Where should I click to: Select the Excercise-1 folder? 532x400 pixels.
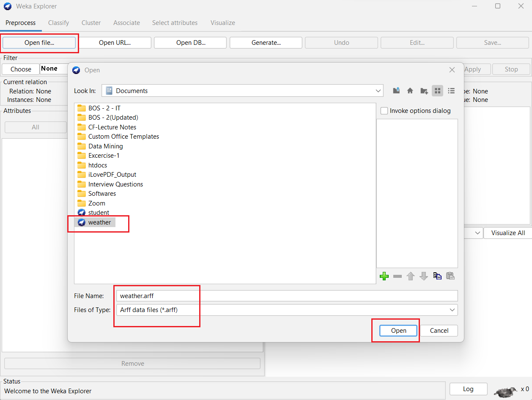99,156
